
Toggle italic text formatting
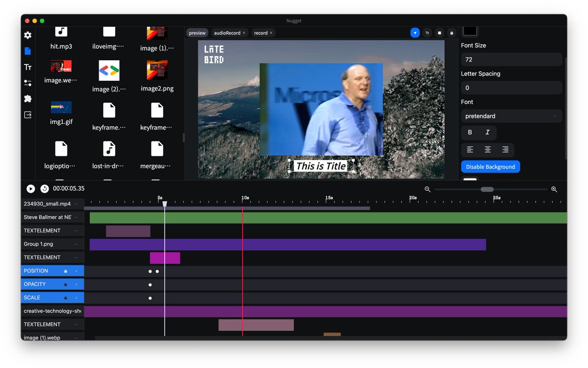[x=488, y=133]
